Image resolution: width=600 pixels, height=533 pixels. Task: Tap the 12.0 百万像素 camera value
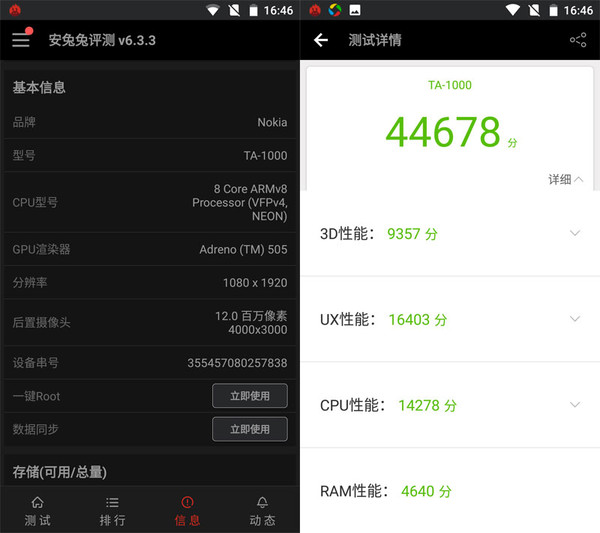pos(251,323)
